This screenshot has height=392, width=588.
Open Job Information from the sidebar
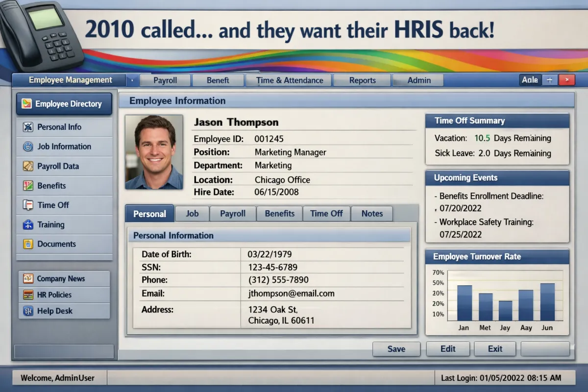(x=64, y=147)
